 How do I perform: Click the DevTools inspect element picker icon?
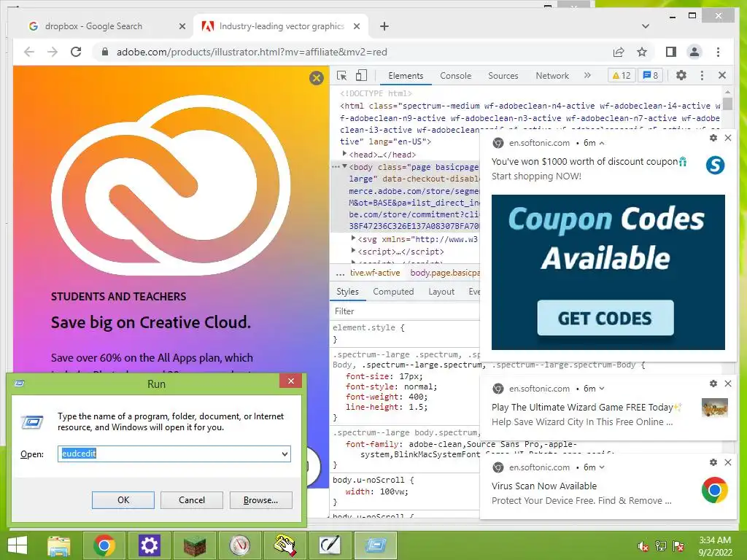coord(341,75)
